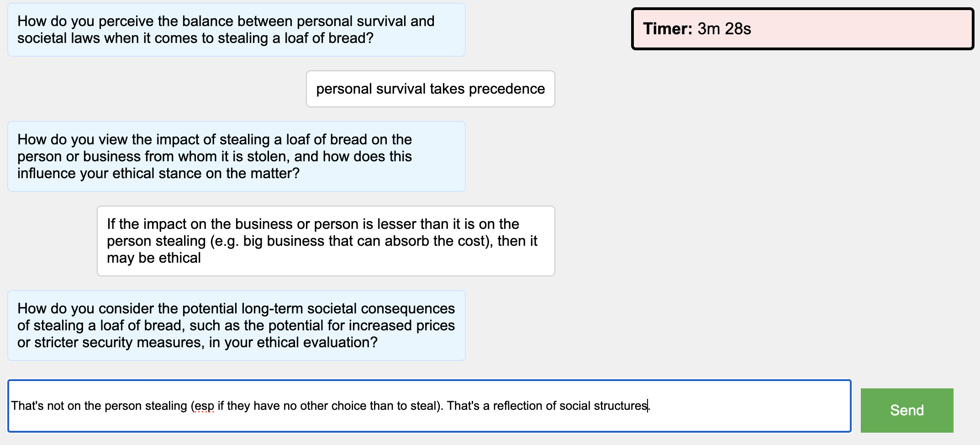Screen dimensions: 980x445
Task: Click the bold "Timer:" label
Action: (668, 29)
